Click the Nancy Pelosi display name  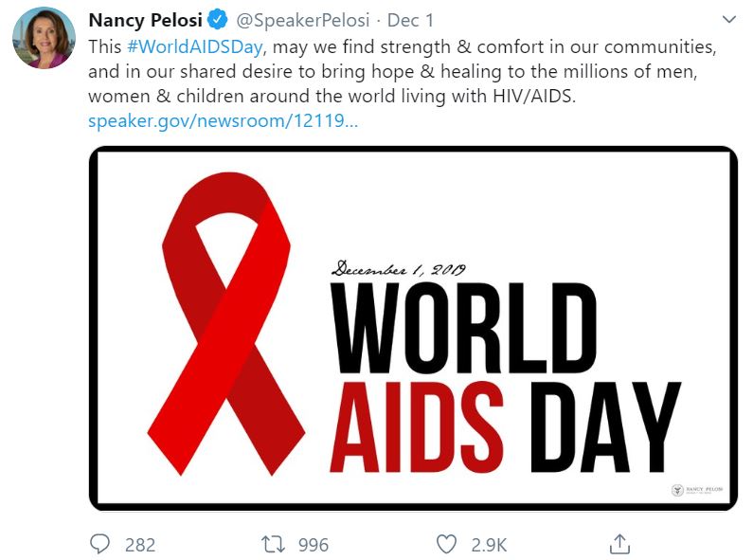pos(144,20)
